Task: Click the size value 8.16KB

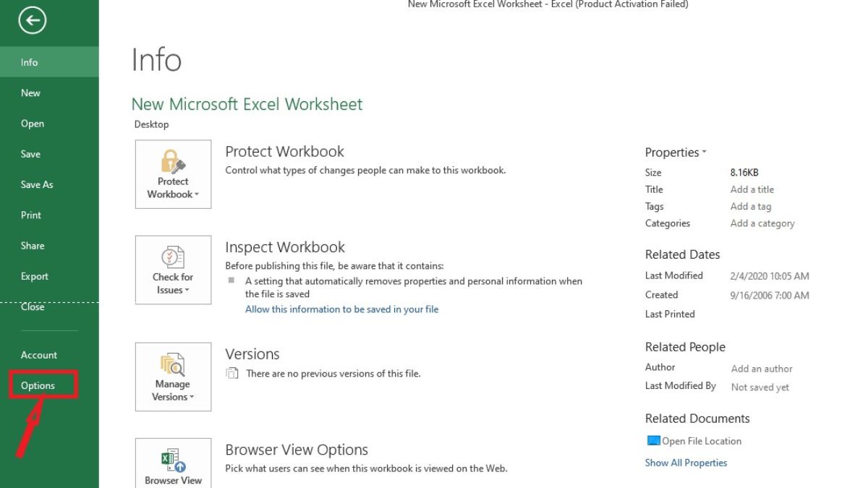Action: pyautogui.click(x=744, y=173)
